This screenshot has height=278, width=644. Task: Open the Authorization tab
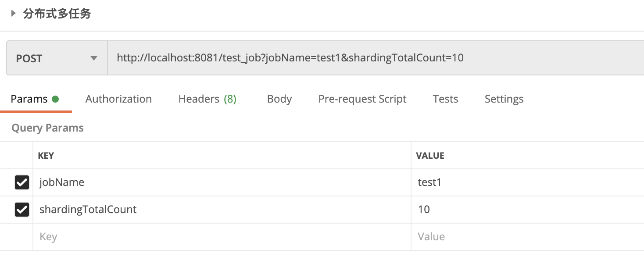(x=118, y=99)
